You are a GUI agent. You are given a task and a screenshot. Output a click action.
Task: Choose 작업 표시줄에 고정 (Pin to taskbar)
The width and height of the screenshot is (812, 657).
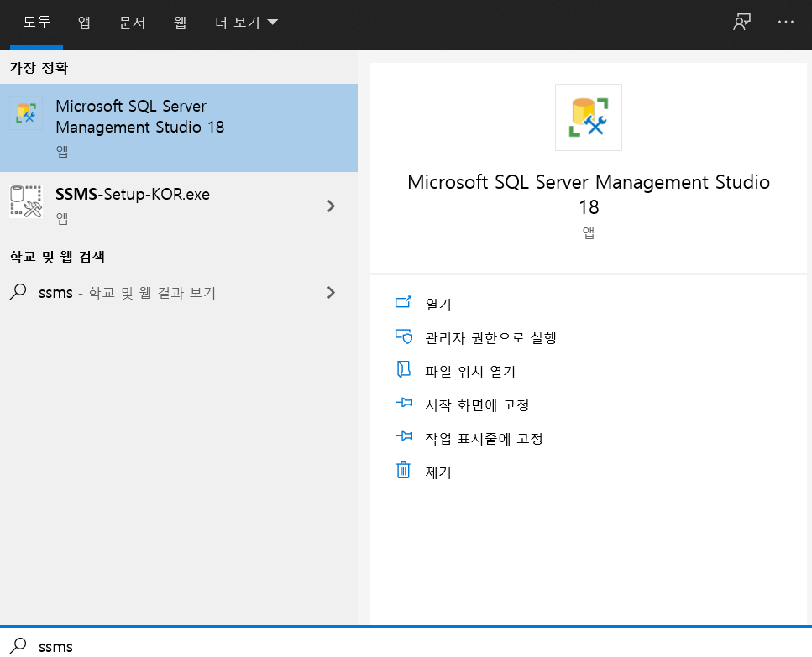point(484,439)
